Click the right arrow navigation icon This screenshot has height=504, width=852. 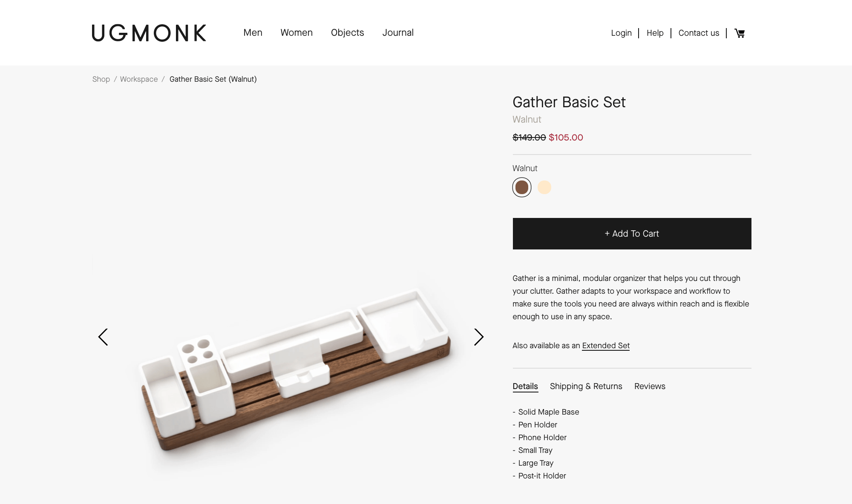click(478, 336)
